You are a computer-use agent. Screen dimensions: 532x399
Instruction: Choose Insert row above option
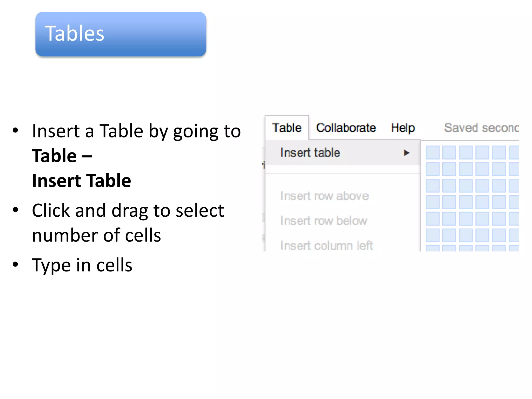(x=324, y=196)
